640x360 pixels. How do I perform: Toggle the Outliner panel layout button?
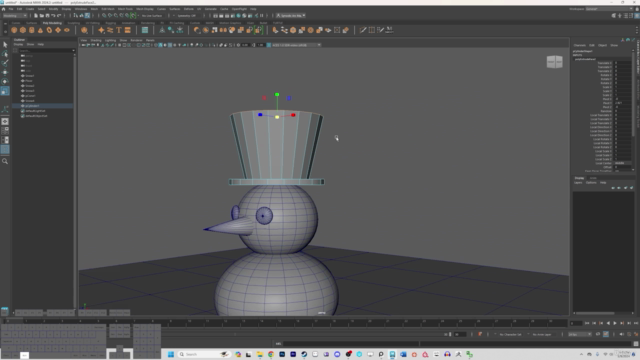[5, 149]
